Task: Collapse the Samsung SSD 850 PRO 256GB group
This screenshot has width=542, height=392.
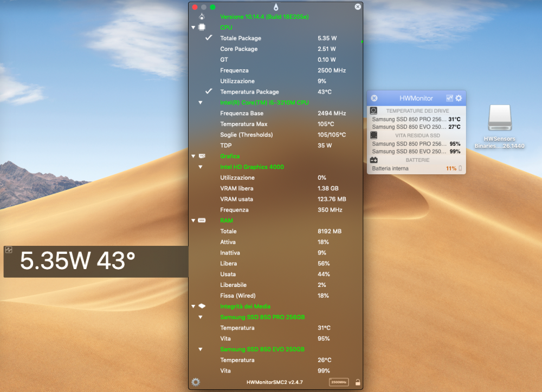Action: pyautogui.click(x=201, y=317)
